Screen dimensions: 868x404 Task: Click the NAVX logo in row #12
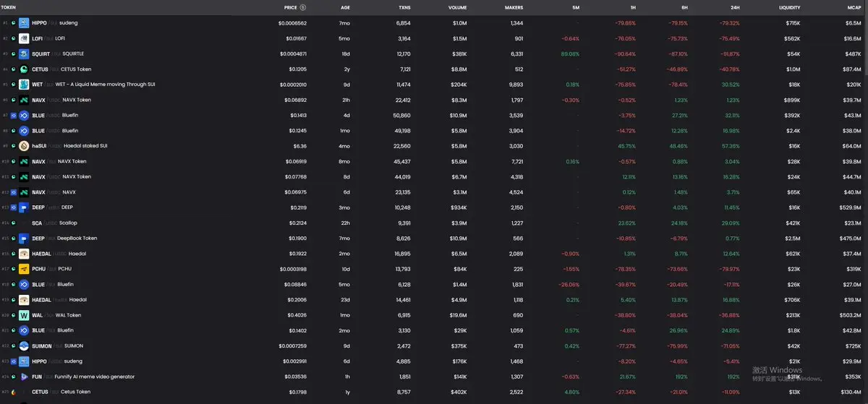(24, 192)
